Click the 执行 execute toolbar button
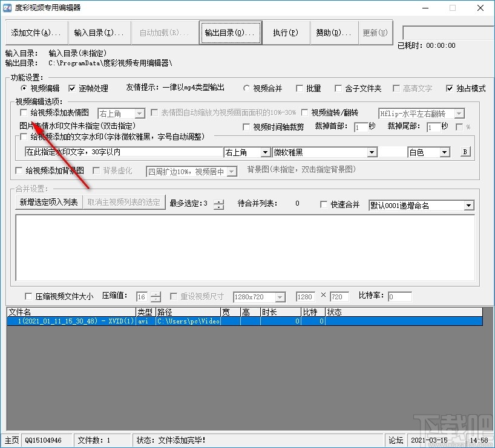The image size is (495, 448). pos(286,32)
